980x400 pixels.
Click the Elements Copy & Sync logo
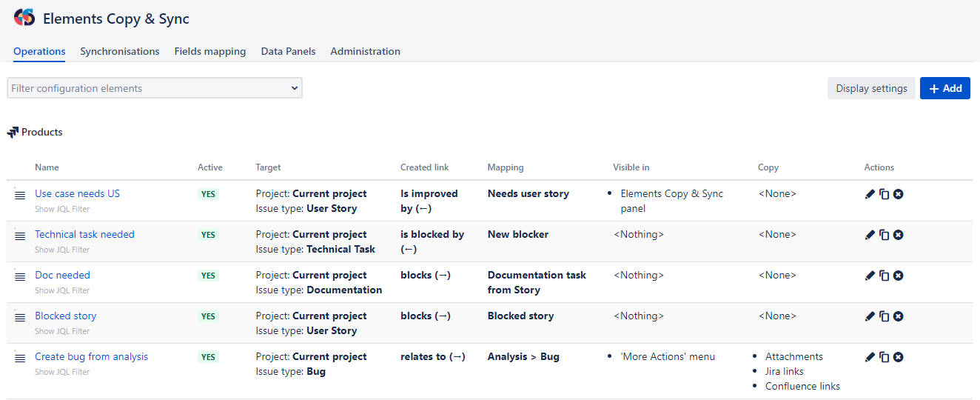[24, 18]
